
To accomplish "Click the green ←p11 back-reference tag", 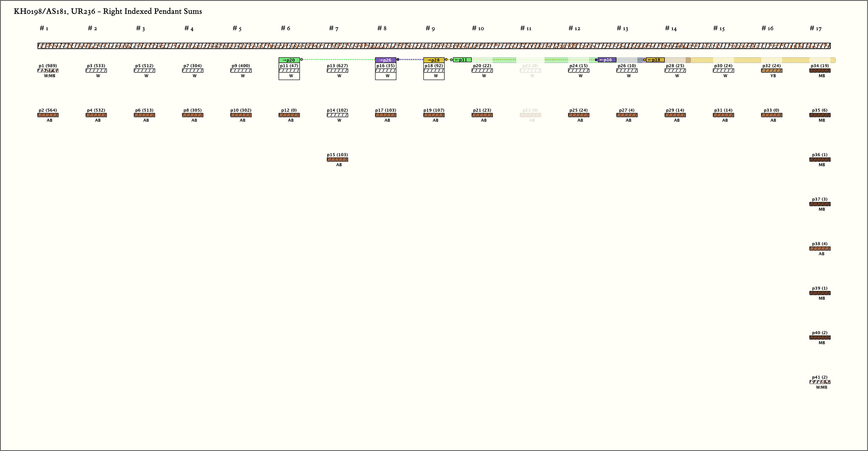I will click(462, 60).
